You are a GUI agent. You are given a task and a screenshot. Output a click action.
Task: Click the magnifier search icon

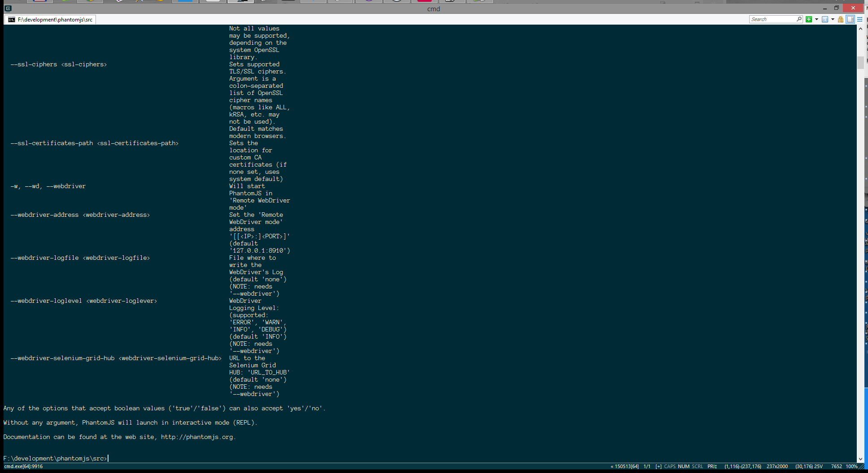pos(799,19)
